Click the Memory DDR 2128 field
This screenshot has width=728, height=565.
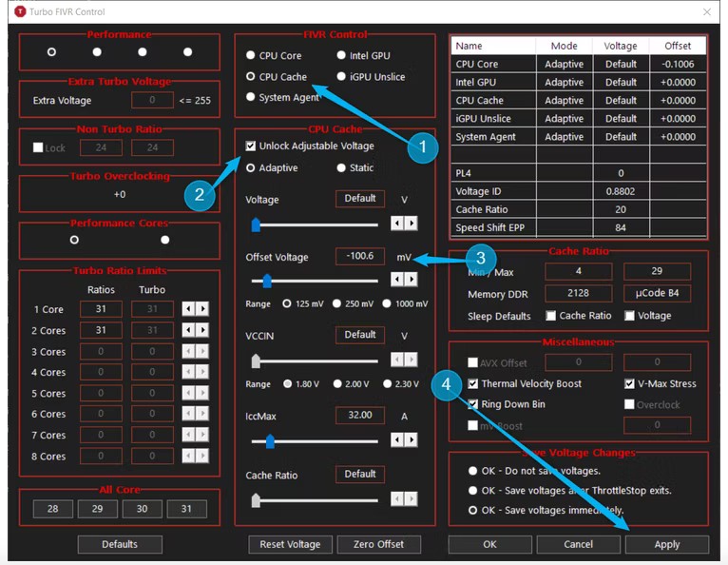(579, 293)
